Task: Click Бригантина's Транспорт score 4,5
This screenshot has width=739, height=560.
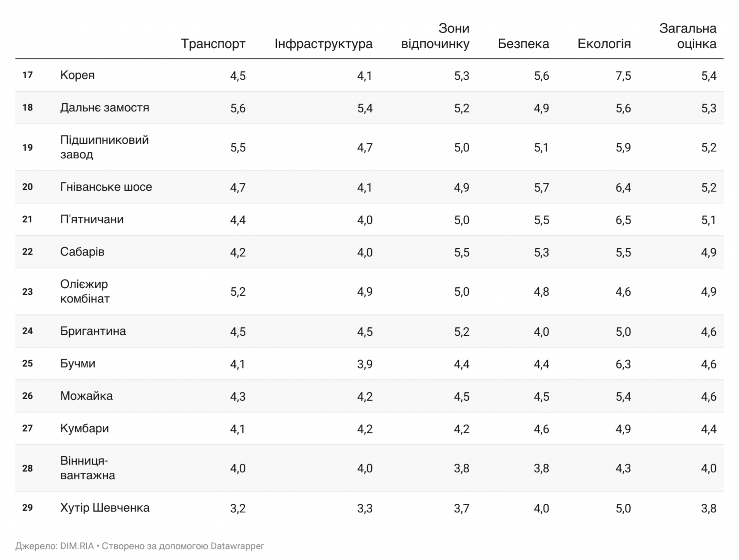Action: [238, 331]
